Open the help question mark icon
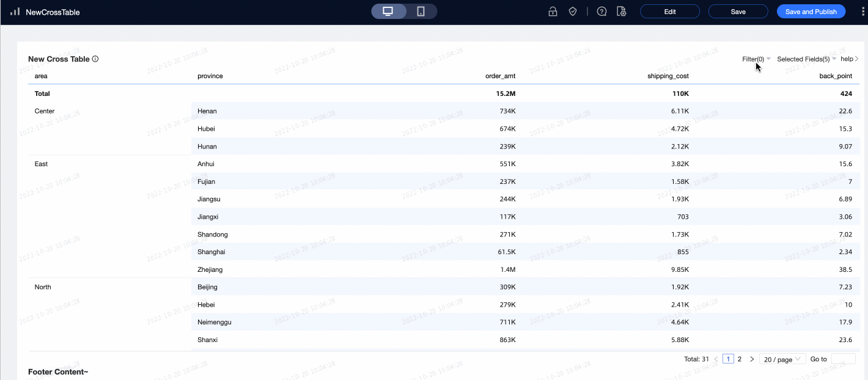The image size is (868, 380). 601,12
